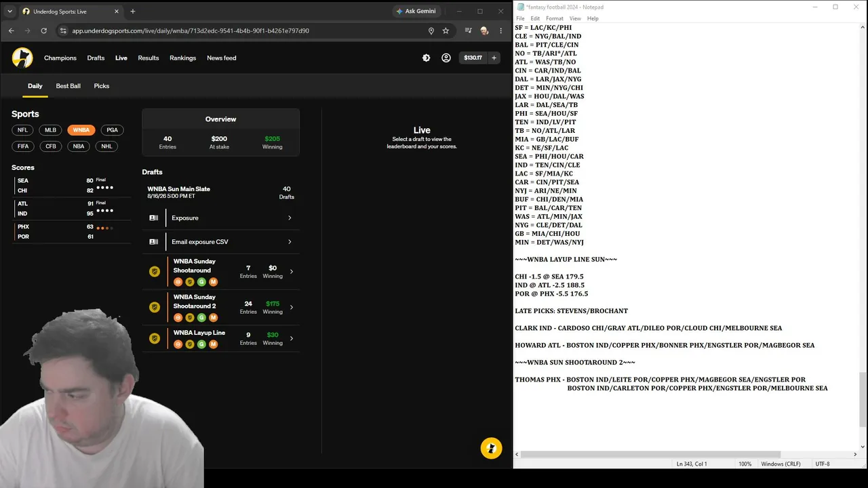Open the Format menu in Notepad
The width and height of the screenshot is (868, 488).
[555, 18]
